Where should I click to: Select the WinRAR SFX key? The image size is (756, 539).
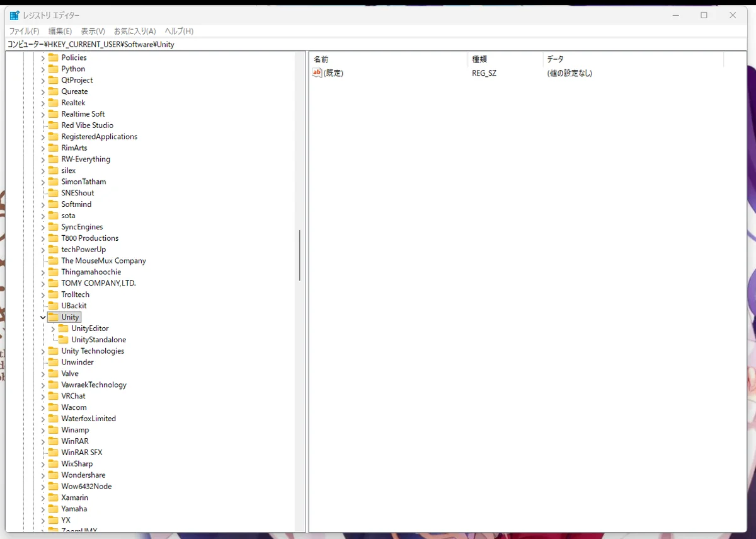pos(81,453)
